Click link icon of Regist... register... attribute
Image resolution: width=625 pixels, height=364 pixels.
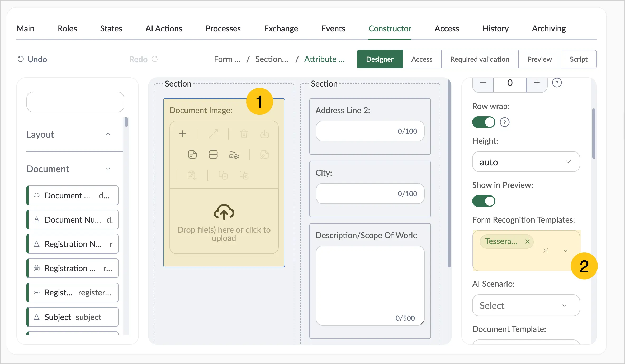[36, 293]
